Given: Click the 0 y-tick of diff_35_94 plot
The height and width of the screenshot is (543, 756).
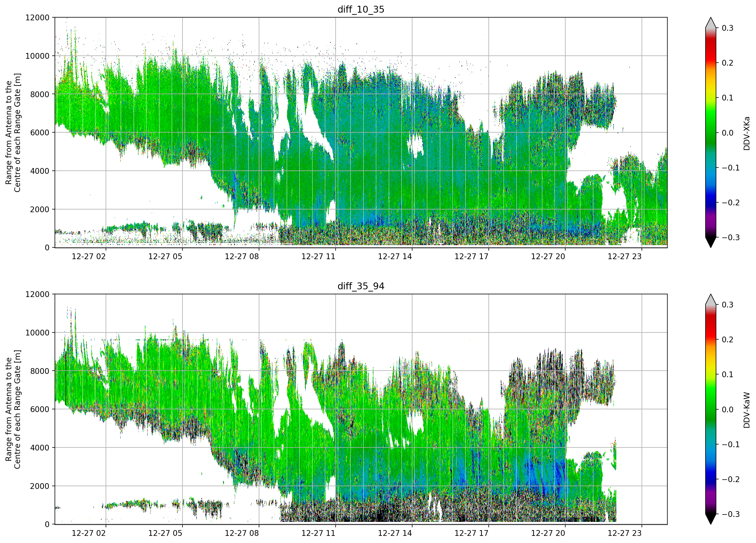Looking at the screenshot, I should tap(47, 525).
